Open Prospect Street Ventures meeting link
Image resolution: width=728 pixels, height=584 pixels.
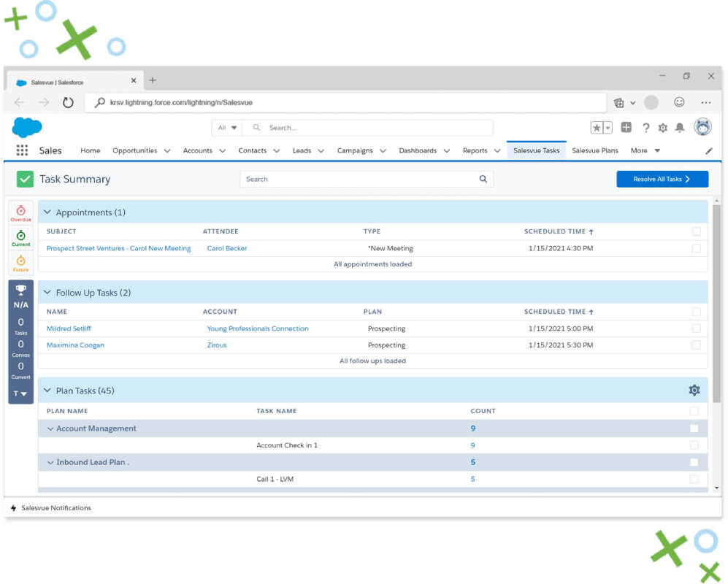pyautogui.click(x=118, y=248)
